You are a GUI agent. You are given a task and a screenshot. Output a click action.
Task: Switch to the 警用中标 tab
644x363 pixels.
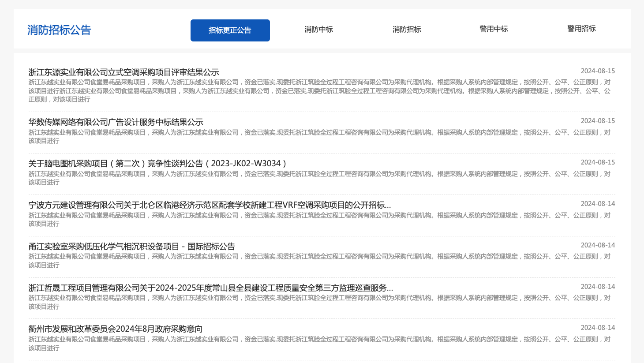pyautogui.click(x=494, y=29)
